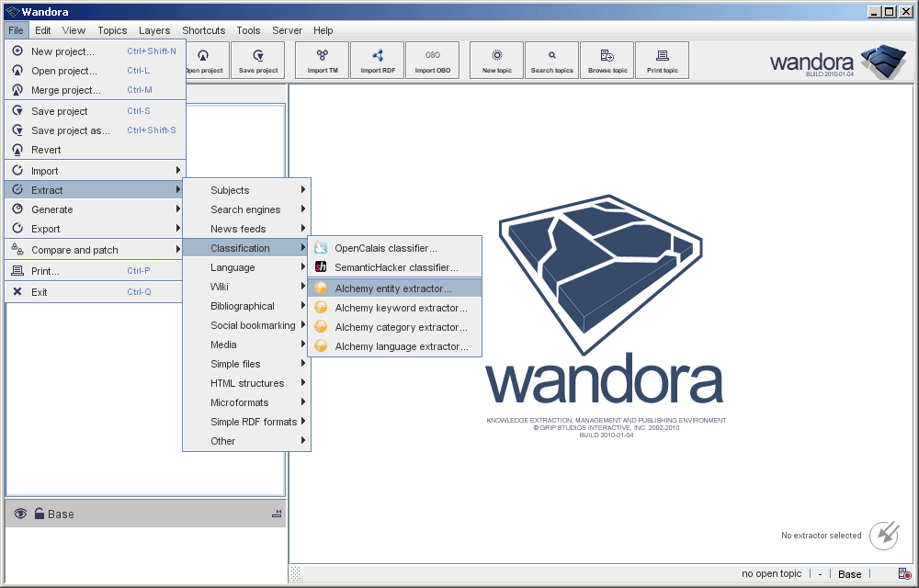Click the Import RDF toolbar icon
The height and width of the screenshot is (588, 919).
click(377, 60)
